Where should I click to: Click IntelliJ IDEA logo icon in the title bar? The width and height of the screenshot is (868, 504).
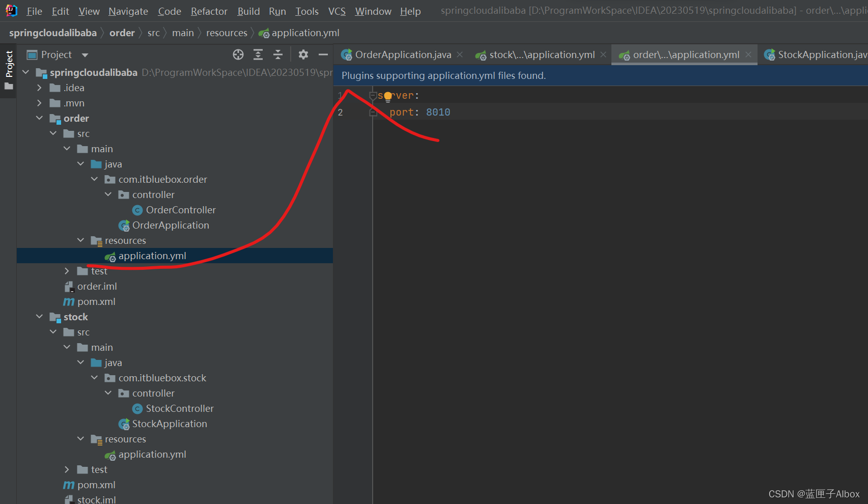pyautogui.click(x=11, y=10)
